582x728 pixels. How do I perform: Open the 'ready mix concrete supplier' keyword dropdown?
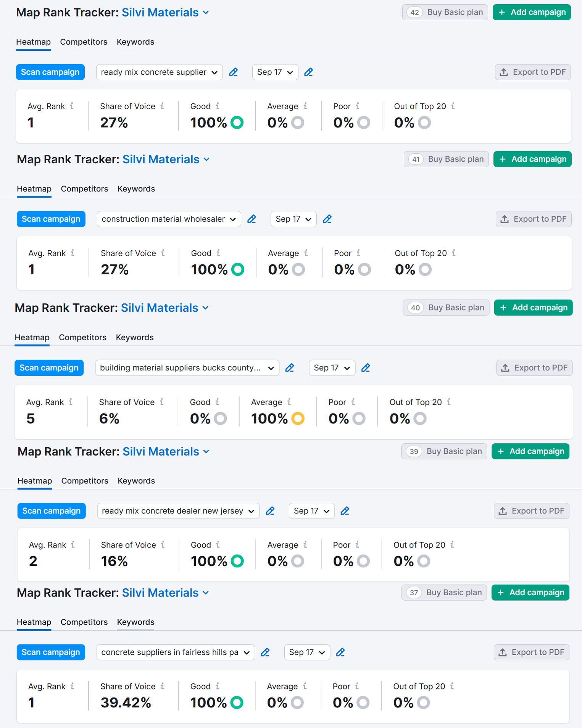pyautogui.click(x=159, y=72)
